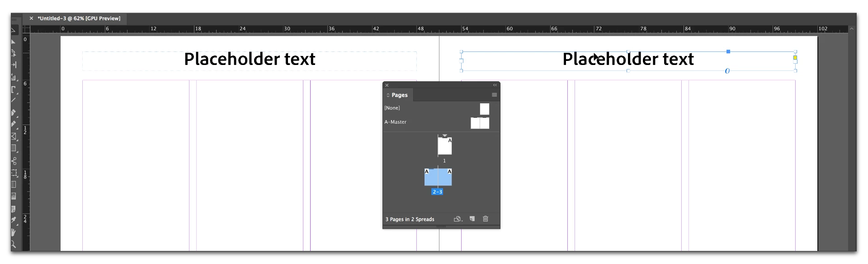Click the 2-3 spread number label
Screen dimensions: 868x264
point(437,192)
